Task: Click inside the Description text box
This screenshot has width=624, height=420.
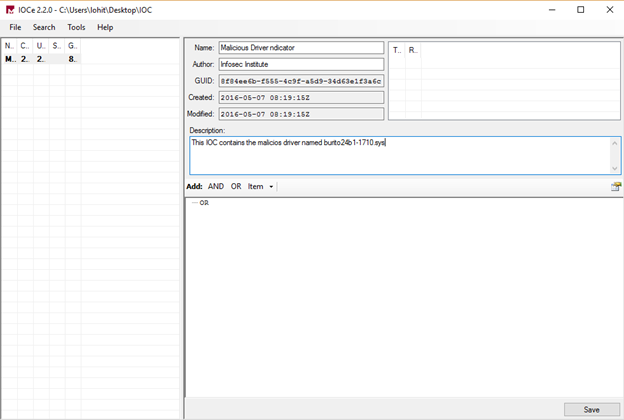Action: 400,156
